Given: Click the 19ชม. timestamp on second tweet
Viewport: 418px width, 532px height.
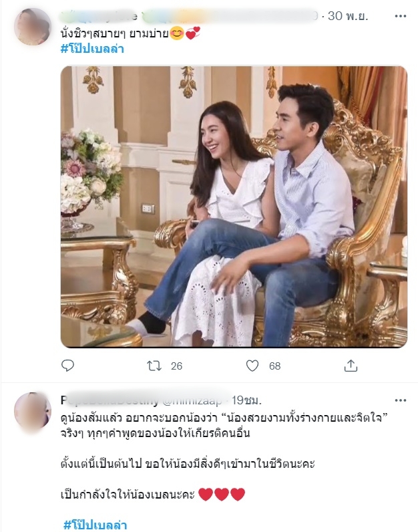Looking at the screenshot, I should tap(247, 400).
